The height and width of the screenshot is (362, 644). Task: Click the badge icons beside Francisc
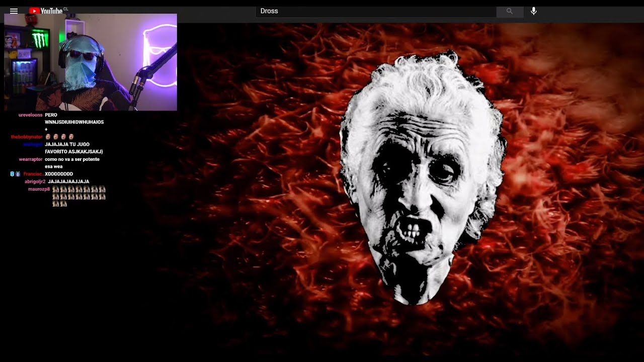point(15,174)
